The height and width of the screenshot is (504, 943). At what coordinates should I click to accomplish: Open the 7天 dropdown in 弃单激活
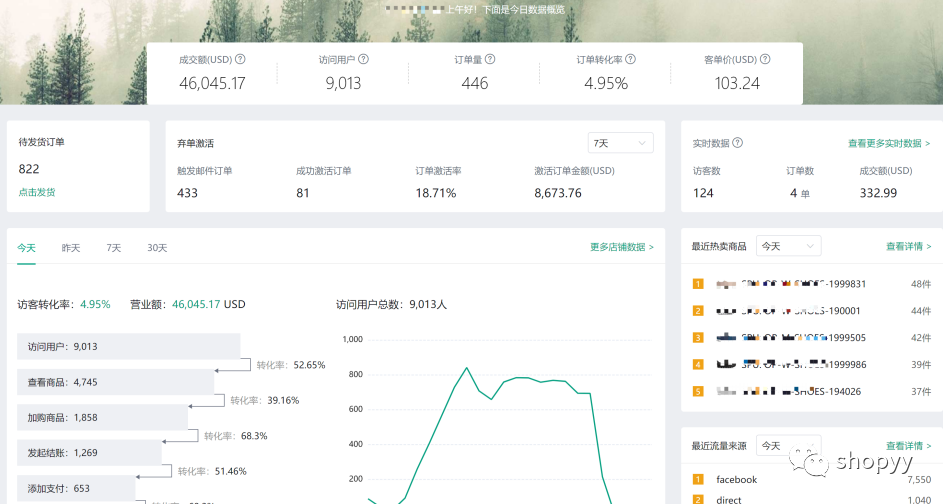(x=620, y=143)
